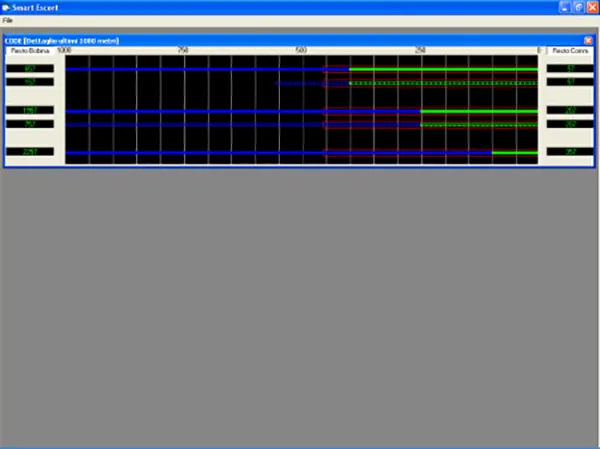This screenshot has width=600, height=449.
Task: Select the third Resto Bobina value box
Action: pos(30,110)
